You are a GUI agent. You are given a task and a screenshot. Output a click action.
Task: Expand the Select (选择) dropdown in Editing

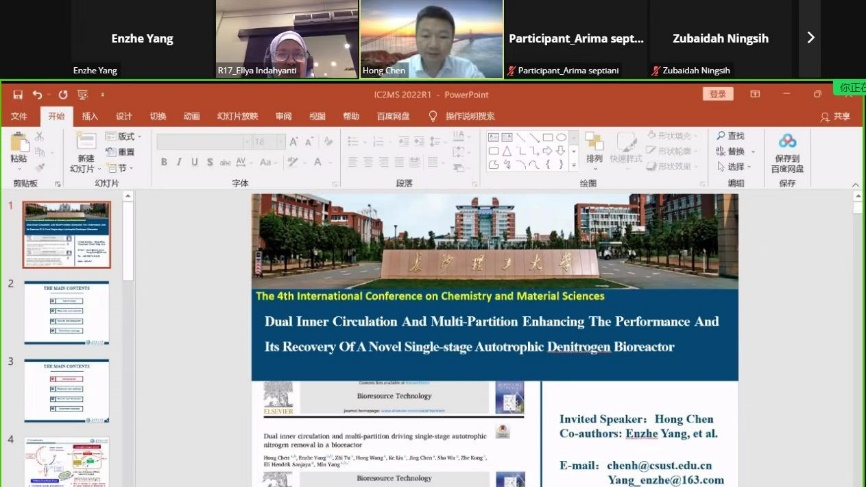coord(735,167)
